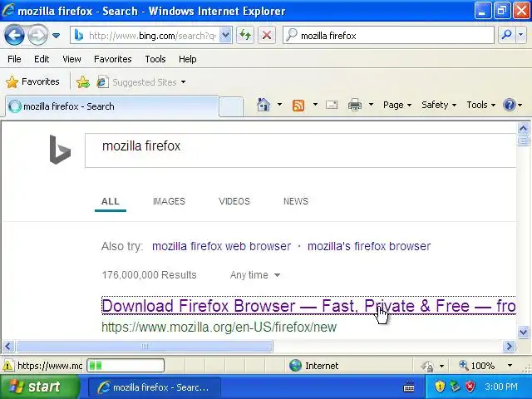Open the Protected Mode lock dropdown
Screen dimensions: 532x399
[432, 366]
